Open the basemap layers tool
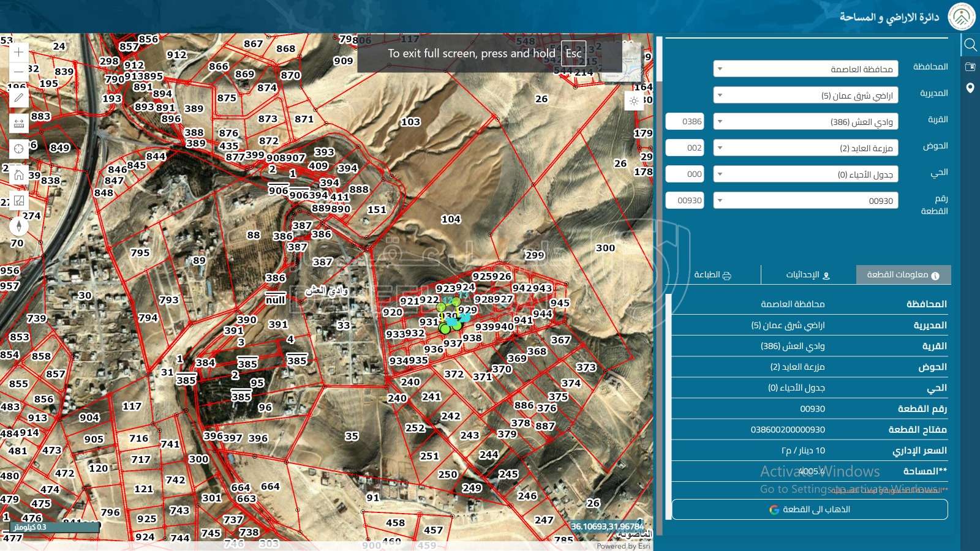The image size is (980, 551). [x=19, y=200]
